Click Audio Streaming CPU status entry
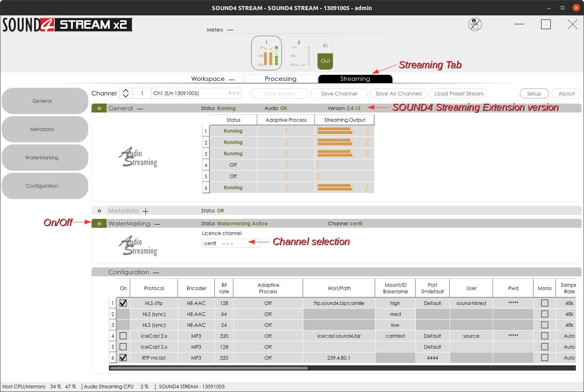This screenshot has width=584, height=392. pyautogui.click(x=116, y=387)
